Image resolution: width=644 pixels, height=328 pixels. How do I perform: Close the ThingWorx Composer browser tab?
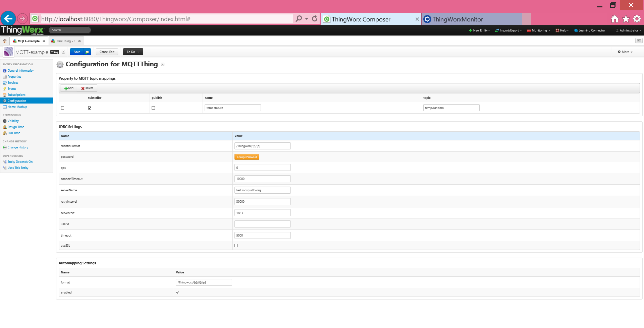pyautogui.click(x=417, y=19)
